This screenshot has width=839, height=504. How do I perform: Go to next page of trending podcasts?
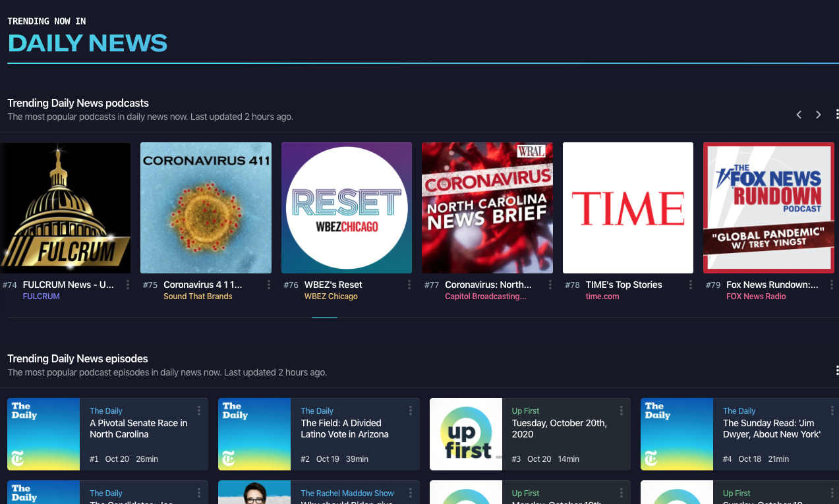[x=819, y=115]
